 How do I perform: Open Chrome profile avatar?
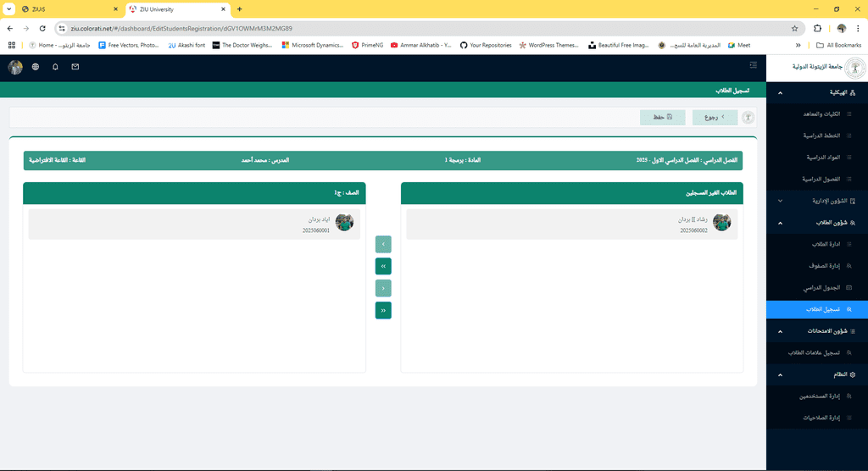pos(842,29)
